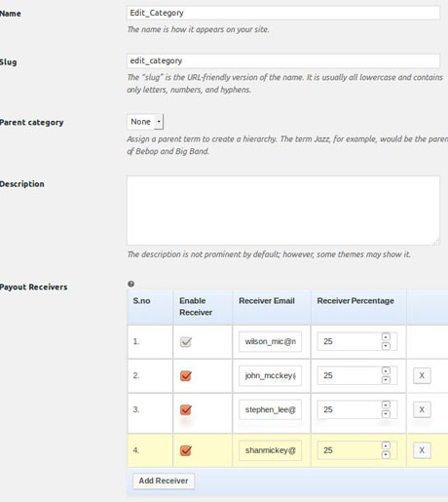
Task: Open the Parent category dropdown
Action: tap(145, 122)
